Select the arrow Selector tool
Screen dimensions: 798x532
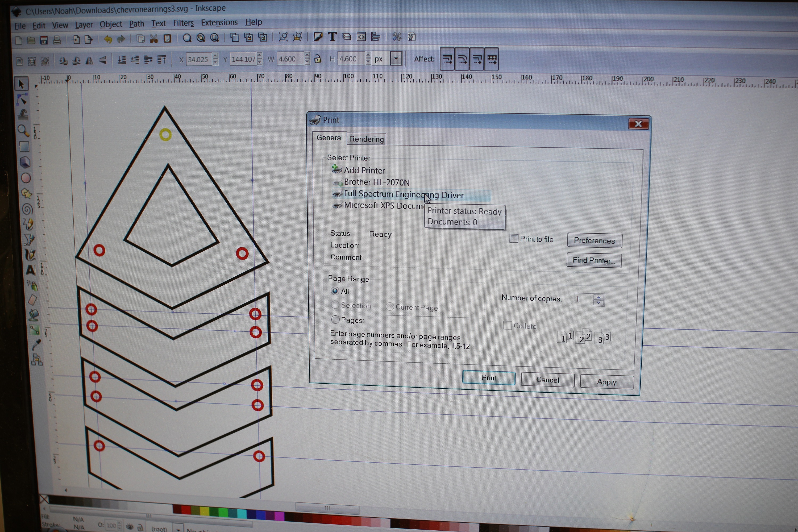(x=21, y=84)
